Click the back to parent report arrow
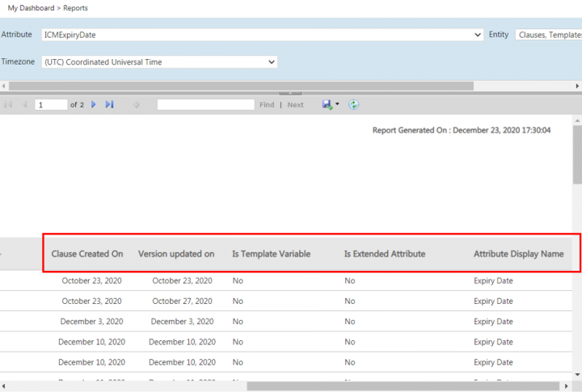This screenshot has height=392, width=582. (x=136, y=105)
